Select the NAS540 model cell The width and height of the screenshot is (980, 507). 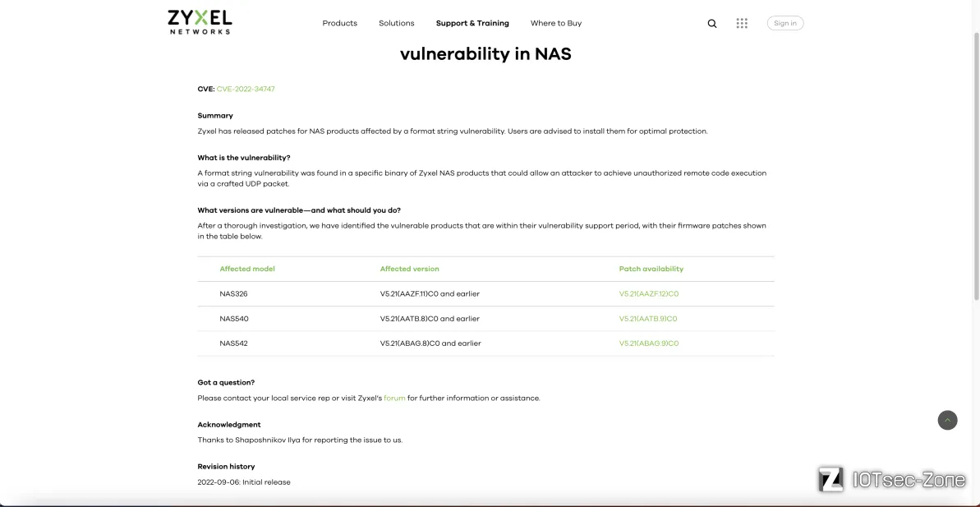234,319
